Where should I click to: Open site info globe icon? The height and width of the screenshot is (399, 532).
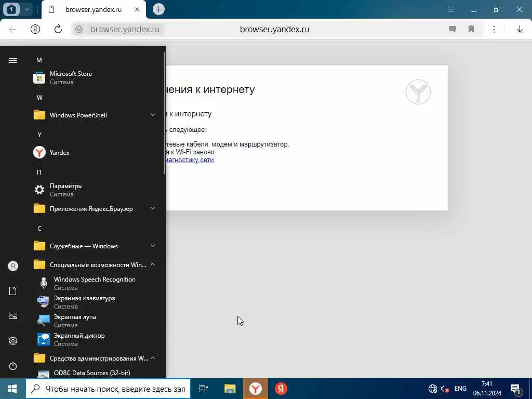tap(79, 29)
